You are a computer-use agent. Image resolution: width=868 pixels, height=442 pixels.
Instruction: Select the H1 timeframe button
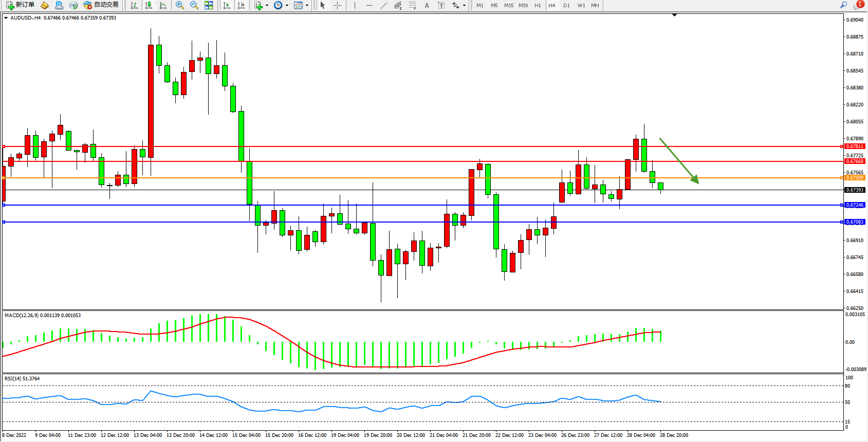[x=538, y=5]
